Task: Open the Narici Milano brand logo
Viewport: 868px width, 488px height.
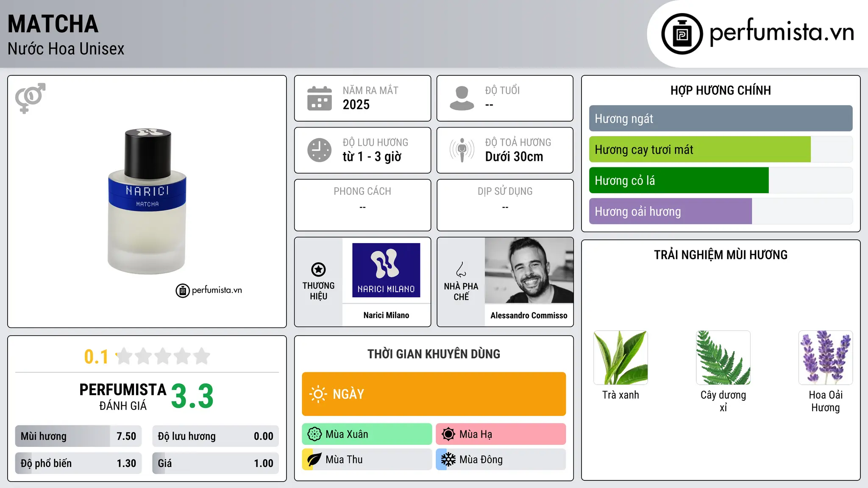Action: click(386, 270)
